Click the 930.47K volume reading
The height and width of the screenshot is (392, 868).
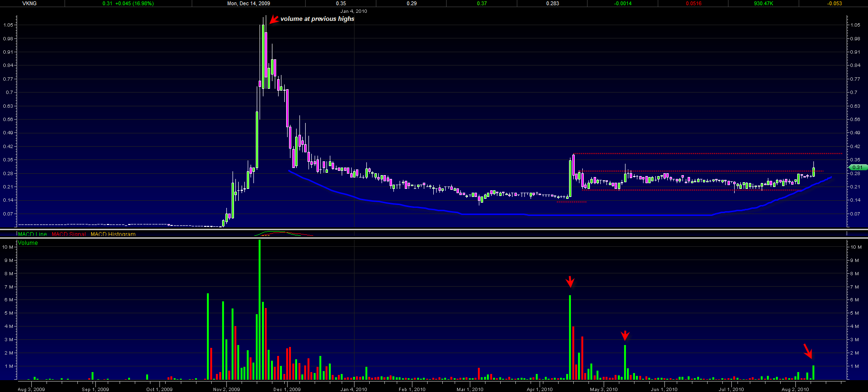click(x=764, y=3)
